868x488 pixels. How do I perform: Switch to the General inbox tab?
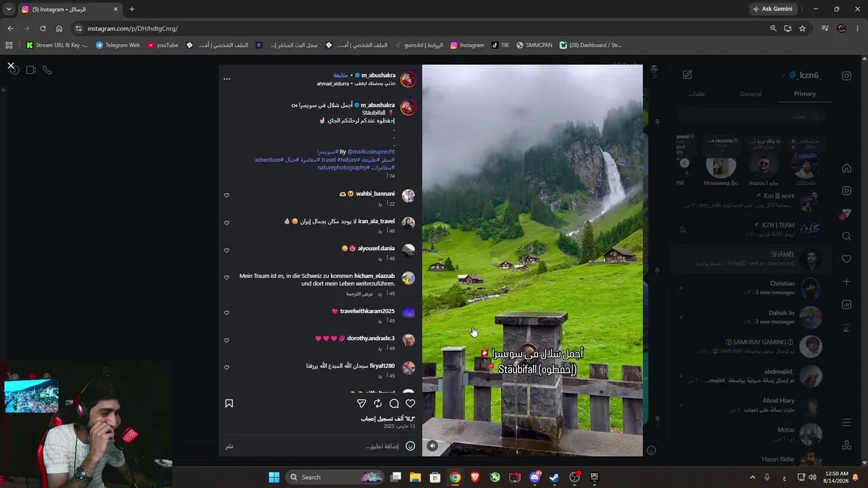[751, 94]
